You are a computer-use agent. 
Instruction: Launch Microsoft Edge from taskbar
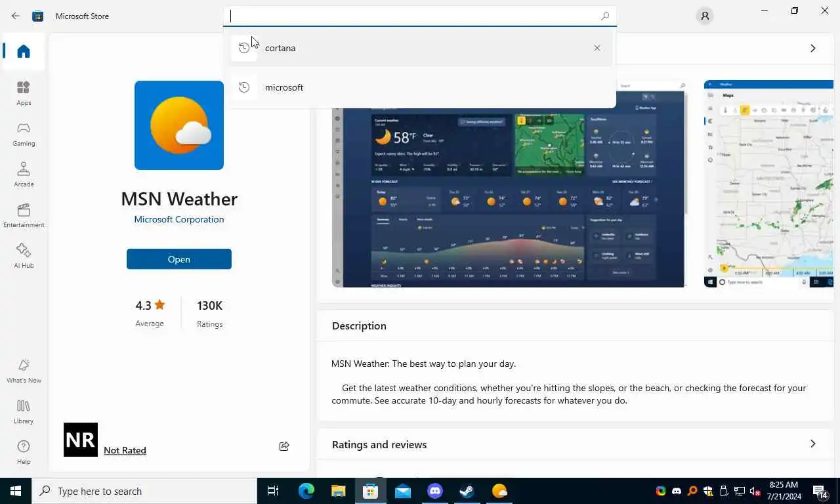tap(306, 491)
